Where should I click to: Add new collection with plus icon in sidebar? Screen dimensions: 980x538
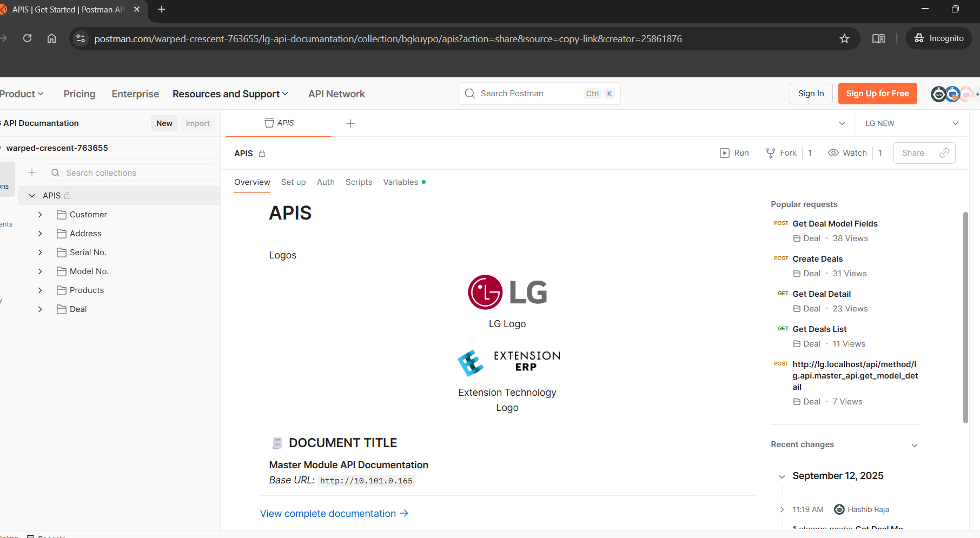point(32,172)
